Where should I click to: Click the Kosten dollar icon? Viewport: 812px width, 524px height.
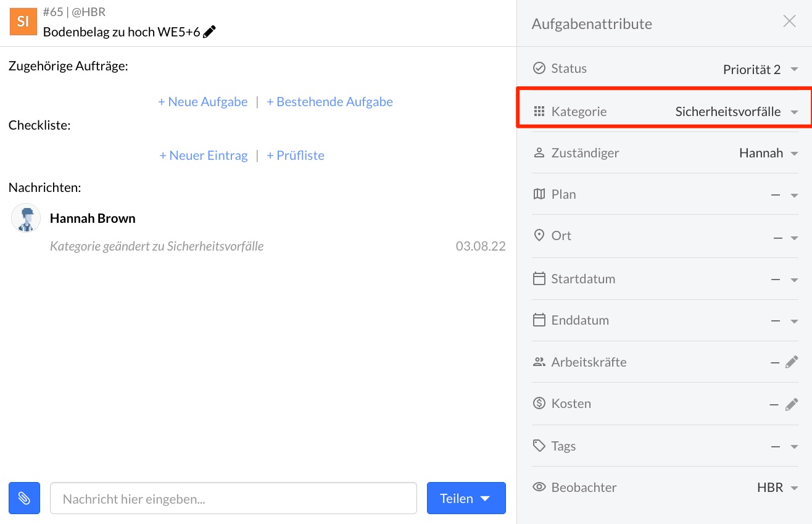click(x=539, y=403)
